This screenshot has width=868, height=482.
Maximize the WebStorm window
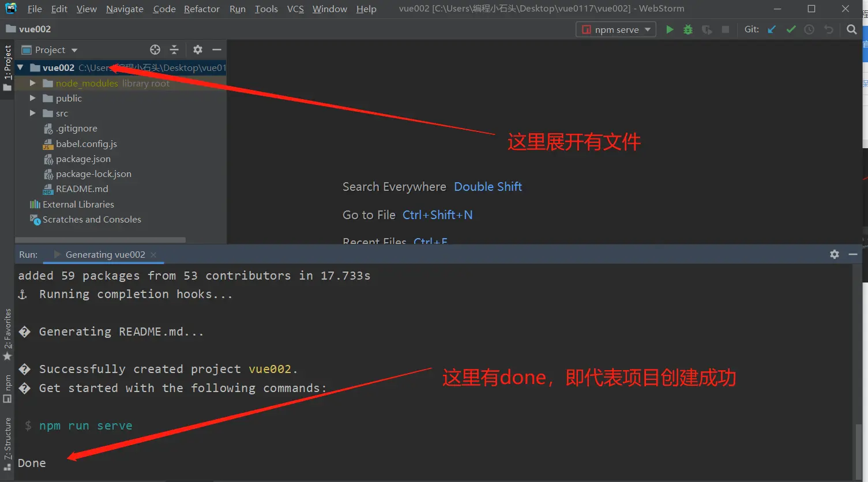pyautogui.click(x=811, y=9)
